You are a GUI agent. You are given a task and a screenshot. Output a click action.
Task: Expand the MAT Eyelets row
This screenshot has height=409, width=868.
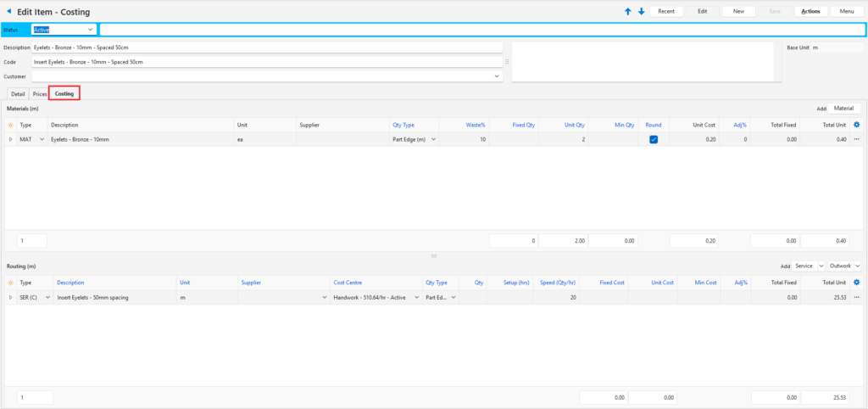coord(11,139)
